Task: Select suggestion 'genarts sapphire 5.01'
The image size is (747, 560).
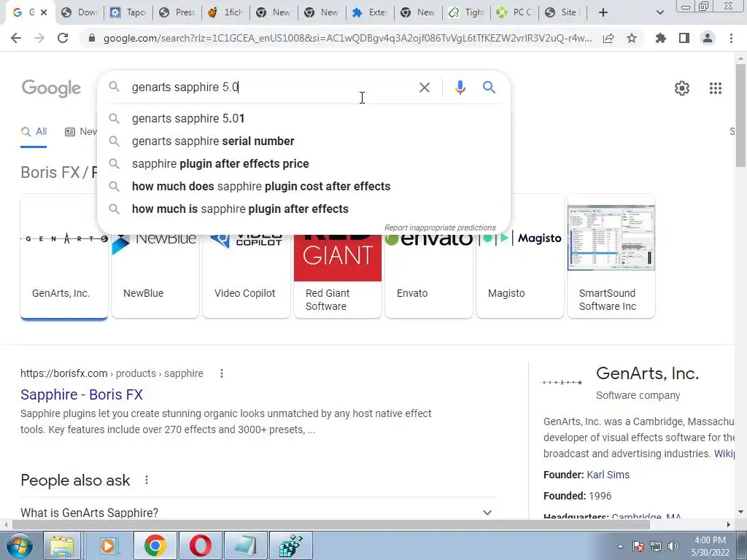Action: pyautogui.click(x=304, y=119)
